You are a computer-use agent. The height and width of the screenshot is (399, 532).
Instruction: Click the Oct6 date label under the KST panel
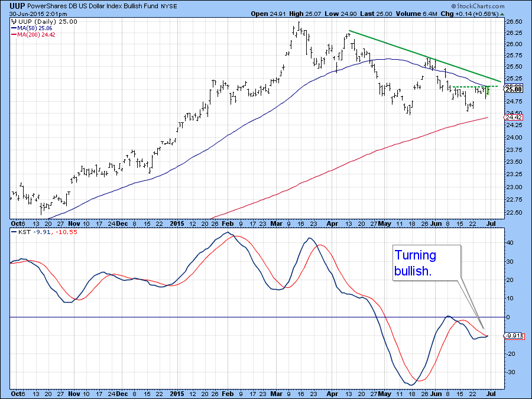[18, 394]
